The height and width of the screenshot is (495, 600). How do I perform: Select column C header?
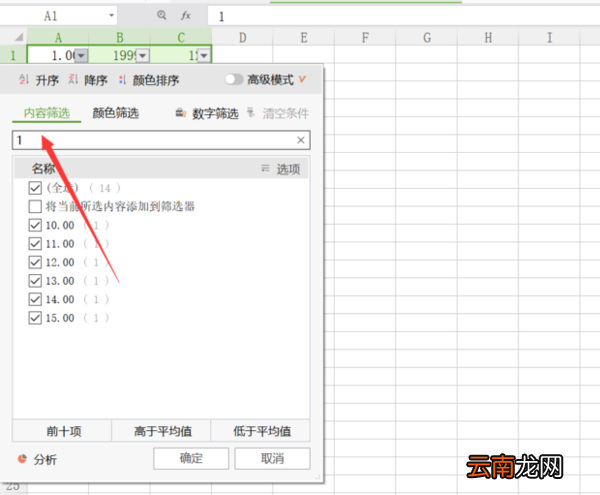tap(181, 37)
